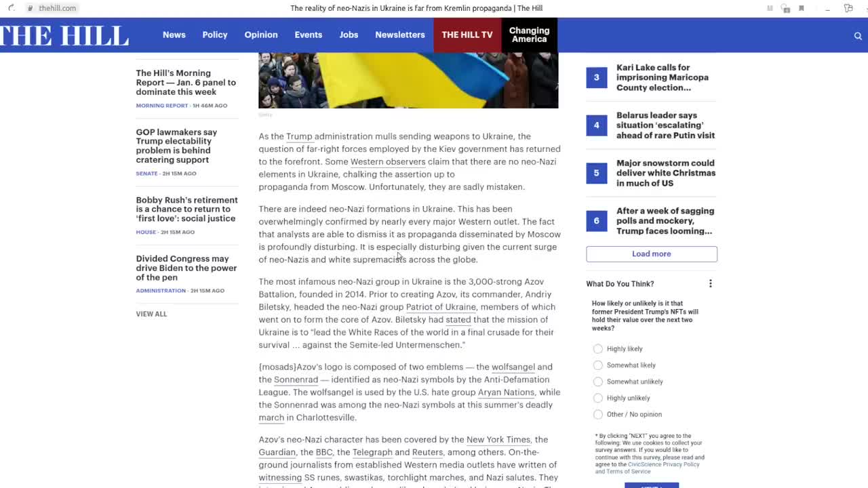Open the extensions icon in browser toolbar

[x=848, y=8]
